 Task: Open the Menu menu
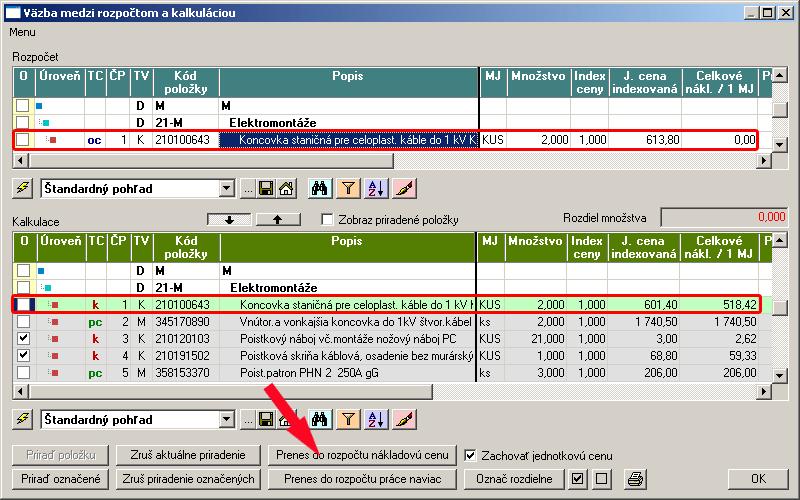pyautogui.click(x=22, y=32)
